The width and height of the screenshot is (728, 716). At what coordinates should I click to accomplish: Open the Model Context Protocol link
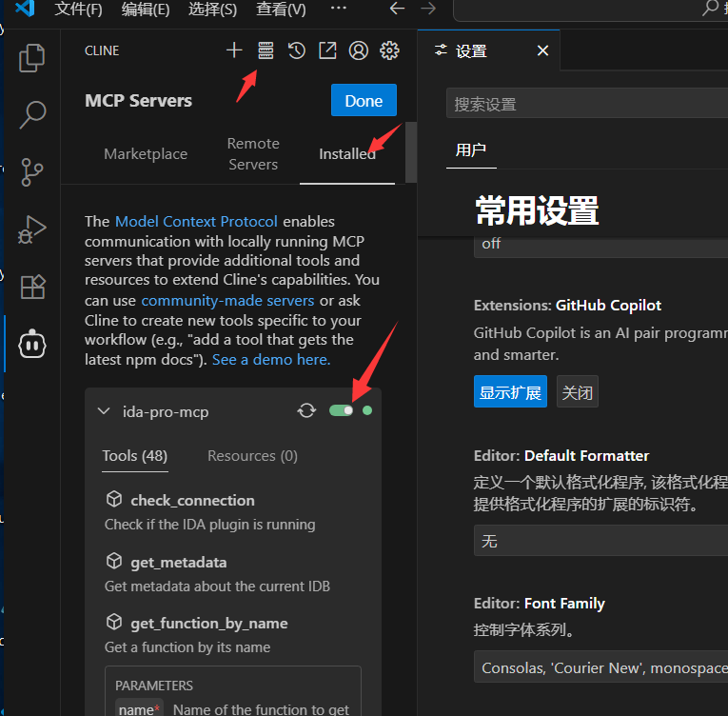[x=196, y=221]
